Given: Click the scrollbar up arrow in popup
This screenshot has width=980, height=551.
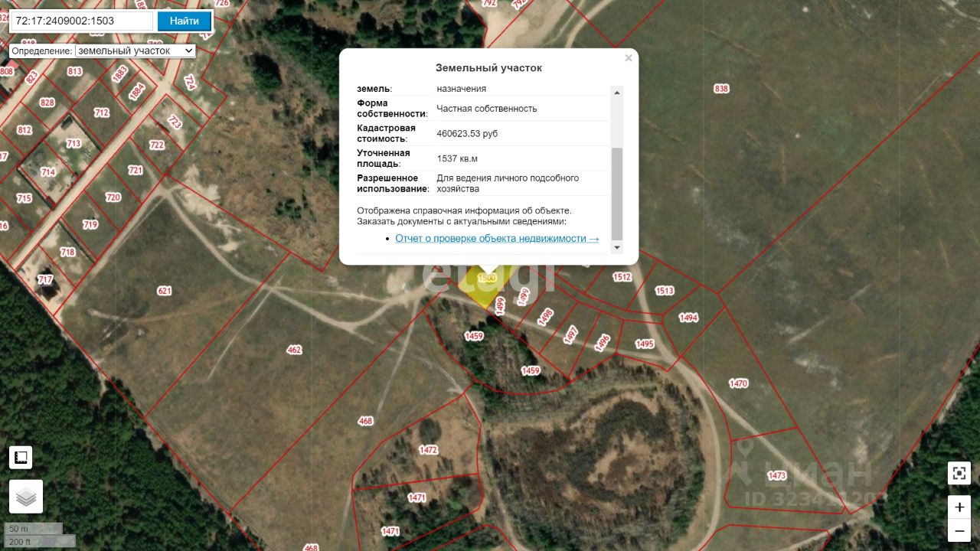Looking at the screenshot, I should (x=617, y=92).
